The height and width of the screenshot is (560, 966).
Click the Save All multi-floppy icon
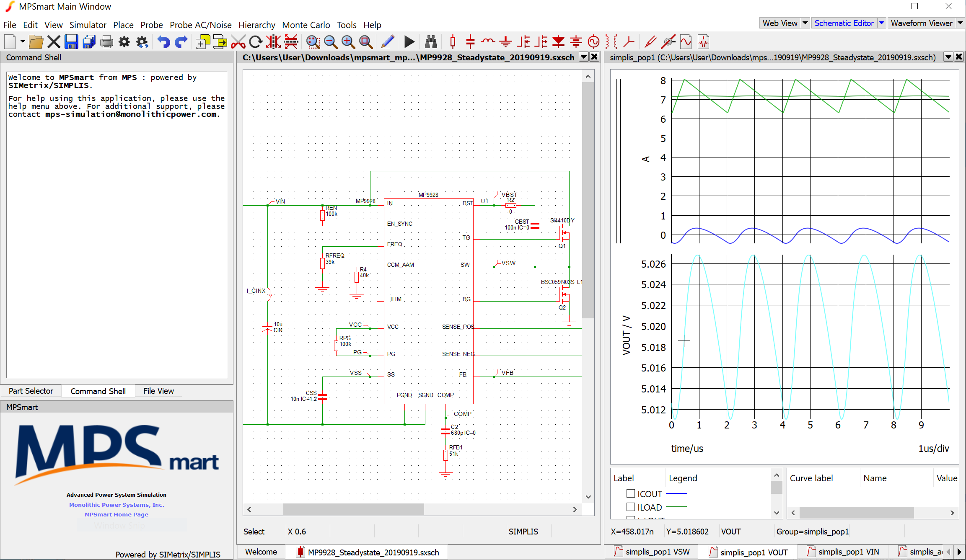coord(89,42)
